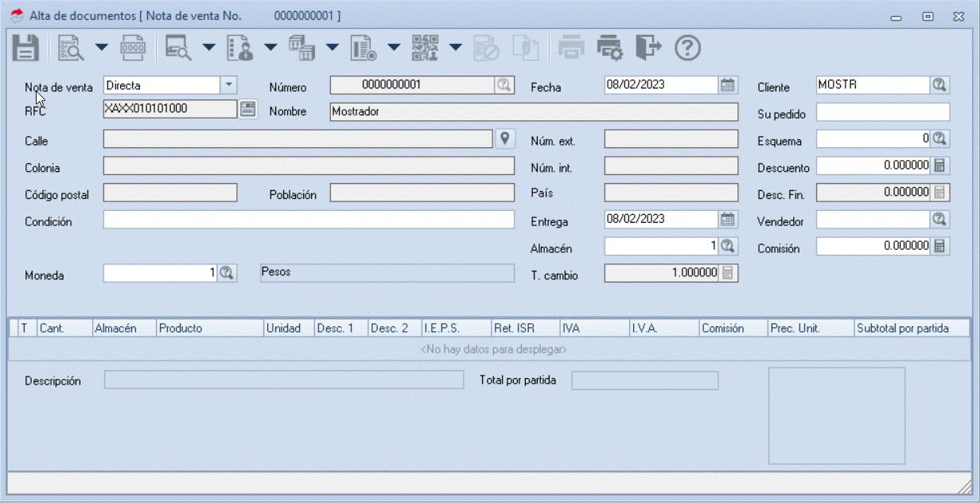
Task: Click the Subtotal por partida column header
Action: tap(912, 328)
